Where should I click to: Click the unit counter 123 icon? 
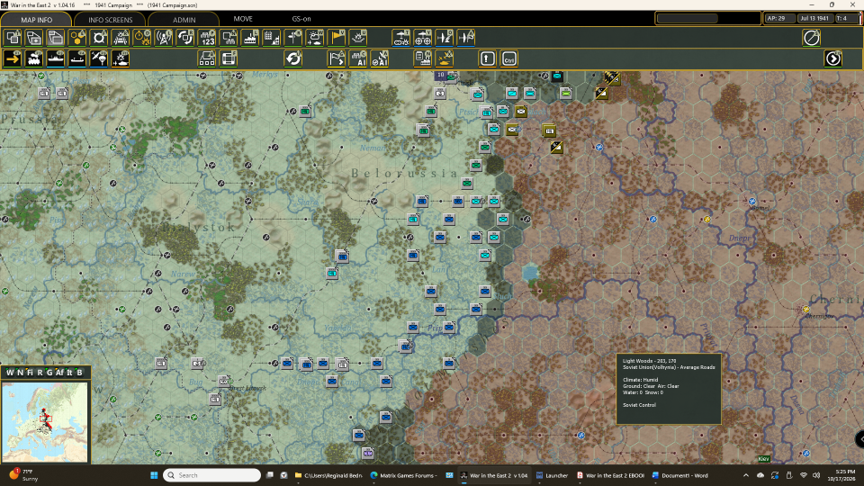(207, 38)
